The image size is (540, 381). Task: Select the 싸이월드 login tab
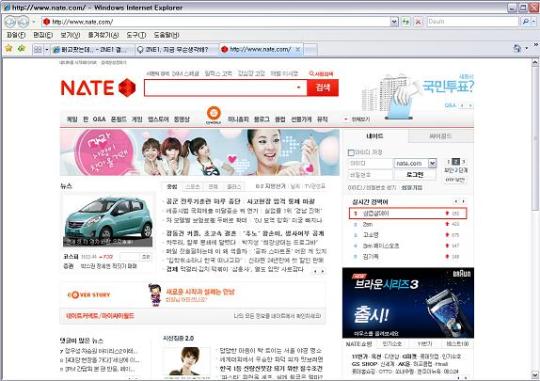440,136
